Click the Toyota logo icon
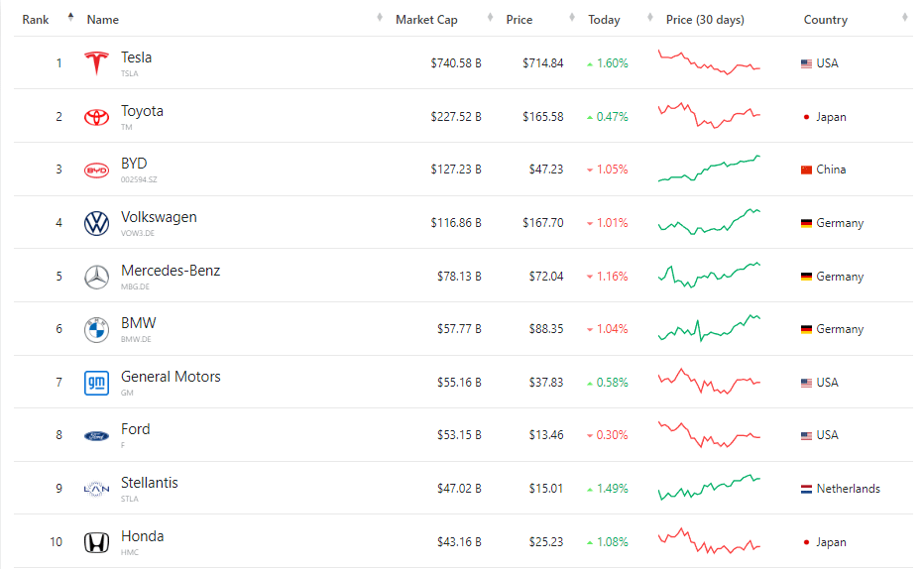The height and width of the screenshot is (569, 924). tap(96, 117)
